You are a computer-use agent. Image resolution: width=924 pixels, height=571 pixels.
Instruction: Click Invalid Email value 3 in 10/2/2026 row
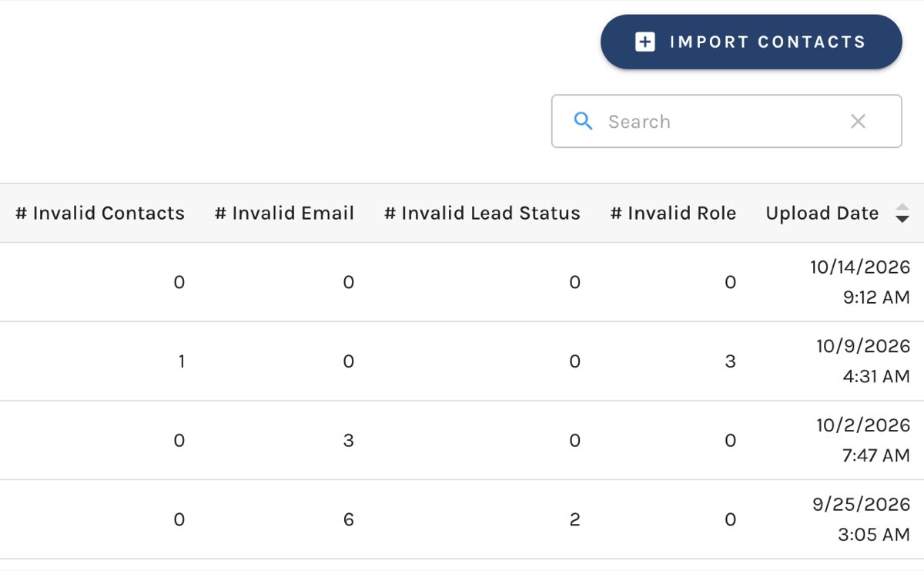349,441
